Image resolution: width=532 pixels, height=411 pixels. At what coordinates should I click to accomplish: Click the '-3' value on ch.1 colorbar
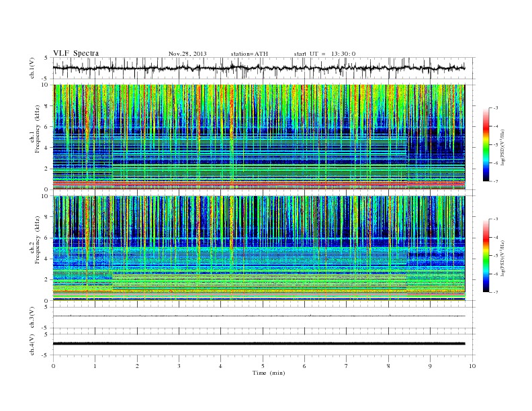[x=495, y=108]
